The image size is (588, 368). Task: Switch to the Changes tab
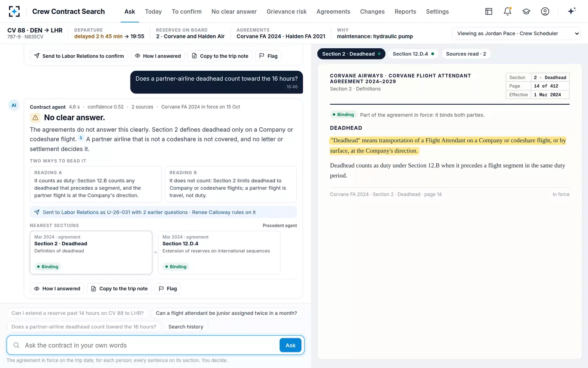pyautogui.click(x=372, y=11)
